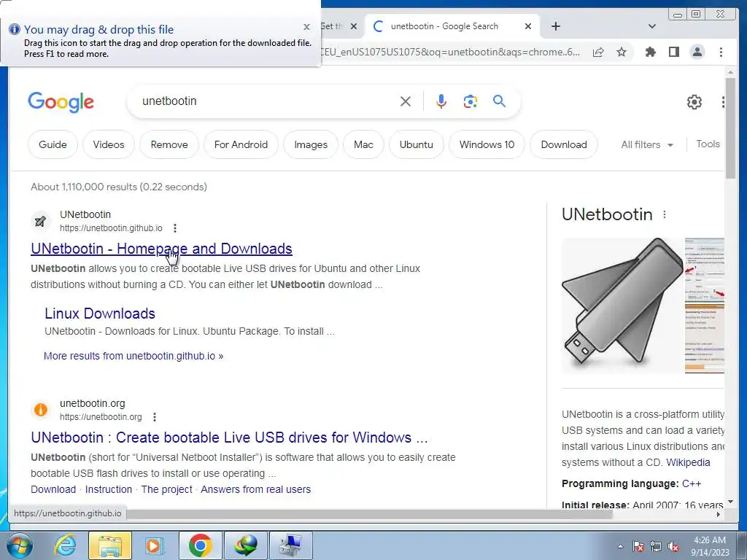Select the Images filter chip
The width and height of the screenshot is (747, 560).
pyautogui.click(x=311, y=145)
